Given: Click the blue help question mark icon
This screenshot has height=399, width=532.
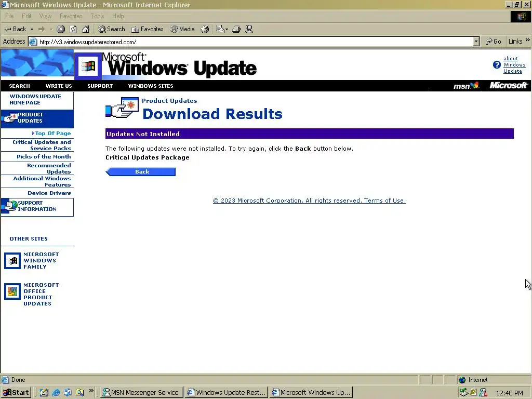Looking at the screenshot, I should click(497, 65).
